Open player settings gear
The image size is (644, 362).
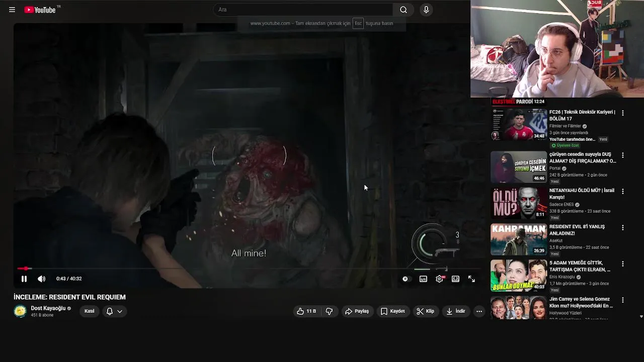pyautogui.click(x=440, y=279)
